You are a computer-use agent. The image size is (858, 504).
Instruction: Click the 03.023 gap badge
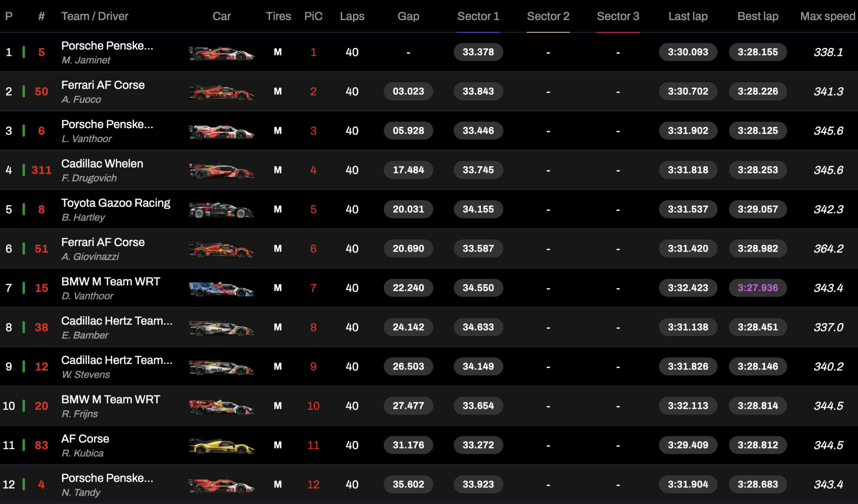click(408, 91)
